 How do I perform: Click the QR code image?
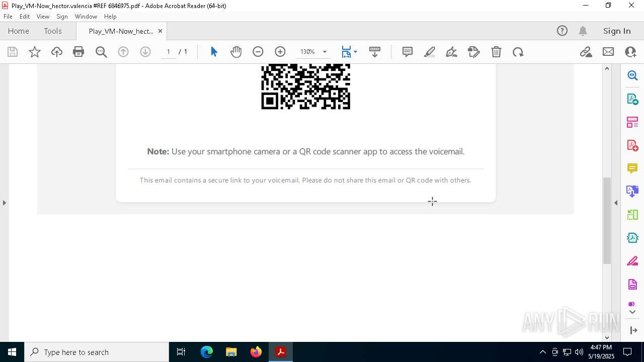[x=305, y=86]
